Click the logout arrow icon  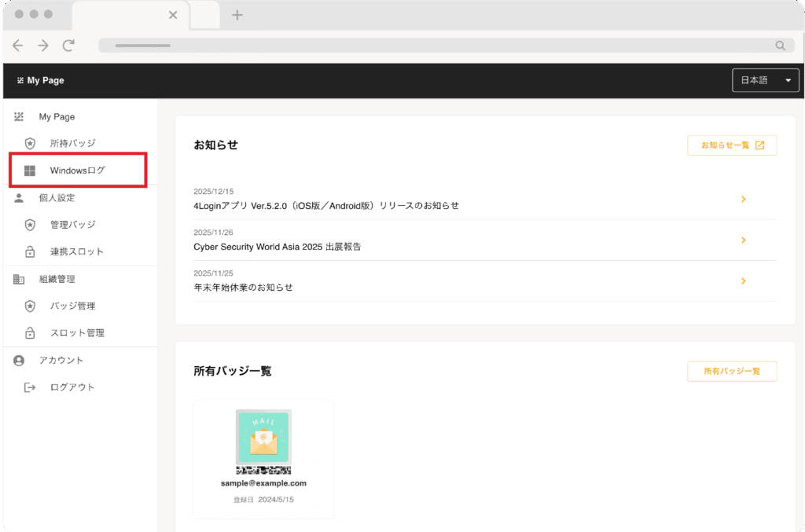point(30,387)
